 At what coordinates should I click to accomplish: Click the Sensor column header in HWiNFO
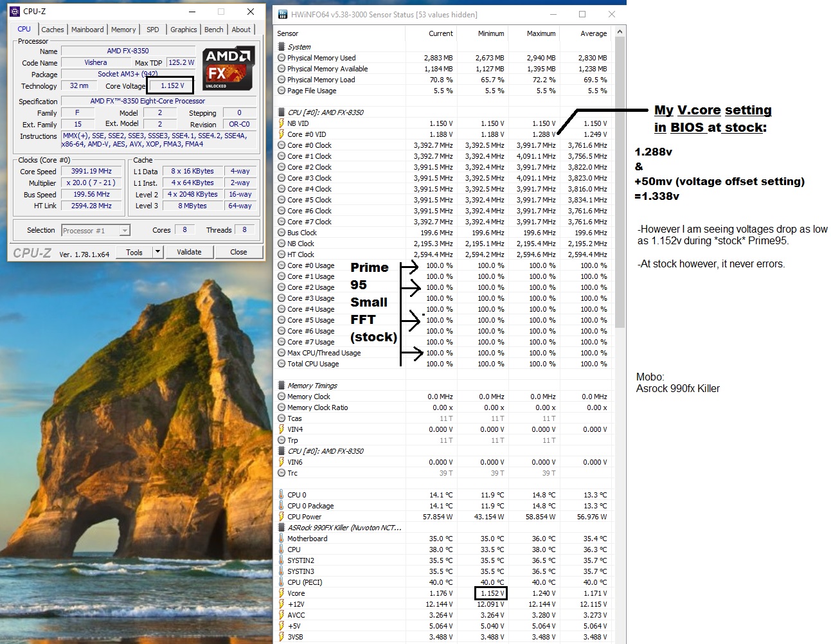click(339, 33)
